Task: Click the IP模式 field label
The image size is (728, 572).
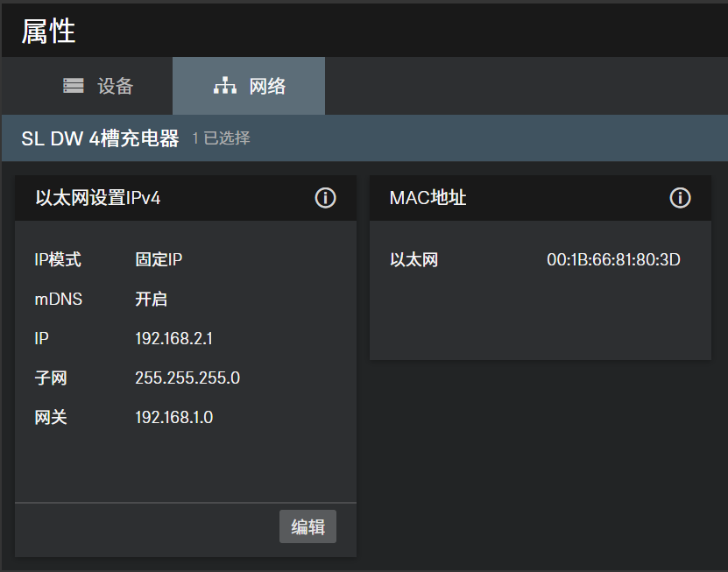Action: [58, 259]
